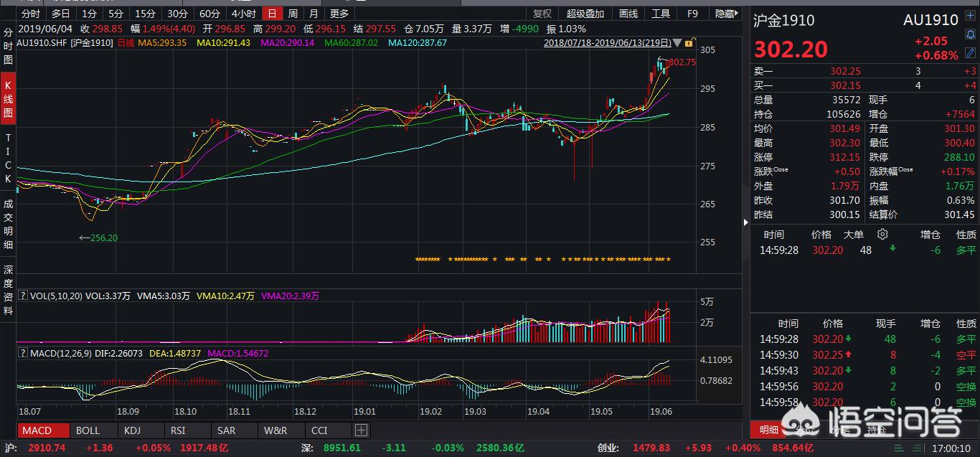Open the 画线 drawing tools
Image resolution: width=980 pixels, height=457 pixels.
(x=628, y=14)
